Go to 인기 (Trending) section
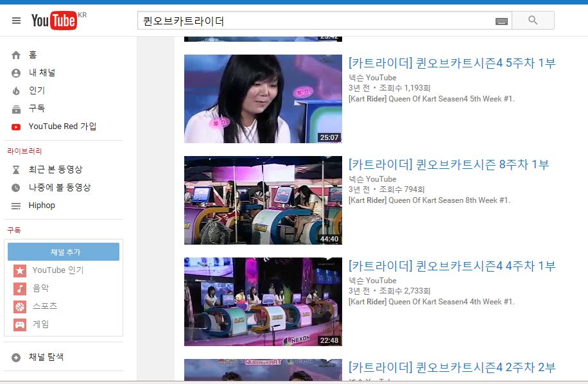Viewport: 588px width, 384px height. click(x=37, y=91)
